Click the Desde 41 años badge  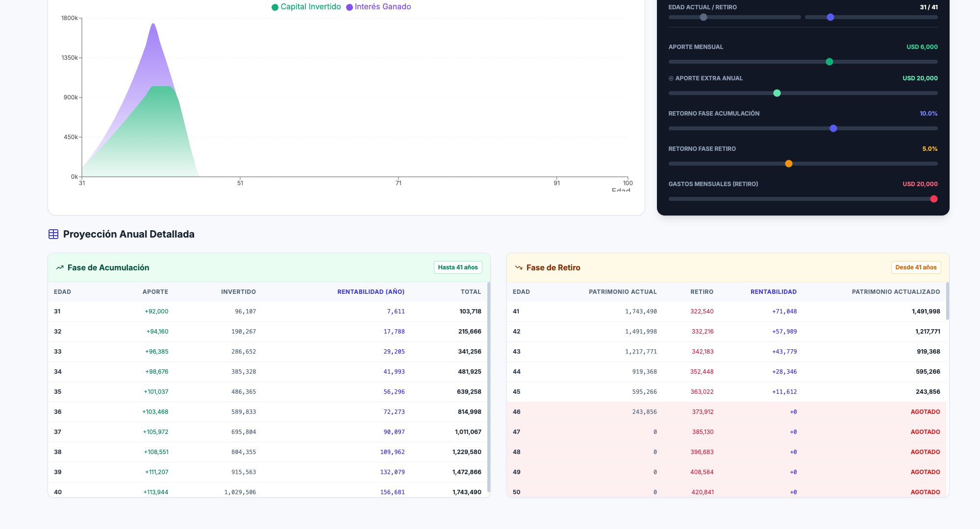pyautogui.click(x=915, y=267)
